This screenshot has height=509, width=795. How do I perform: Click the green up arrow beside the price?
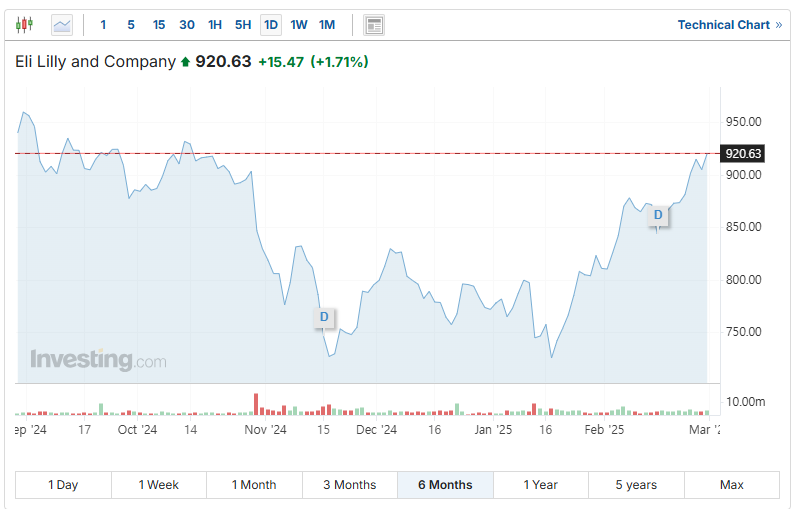coord(185,62)
